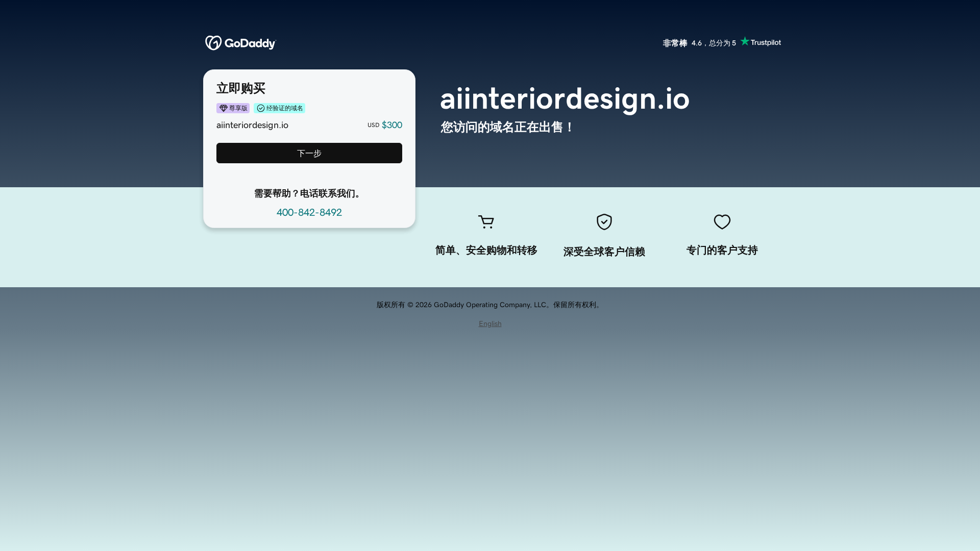Click the domain name aiinteriordesign.io in the card
This screenshot has width=980, height=551.
(252, 125)
